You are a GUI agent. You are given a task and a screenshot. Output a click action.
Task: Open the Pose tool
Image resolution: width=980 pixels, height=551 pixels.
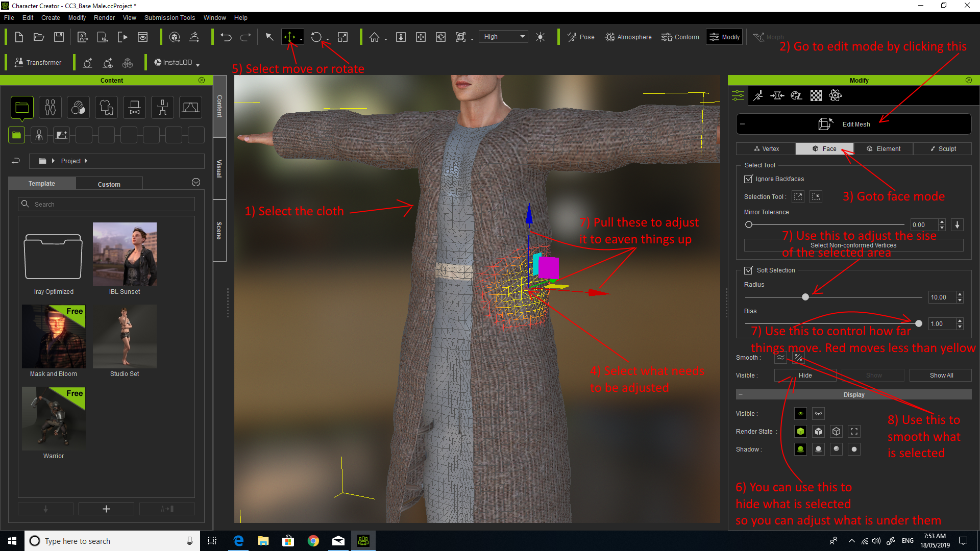[581, 37]
